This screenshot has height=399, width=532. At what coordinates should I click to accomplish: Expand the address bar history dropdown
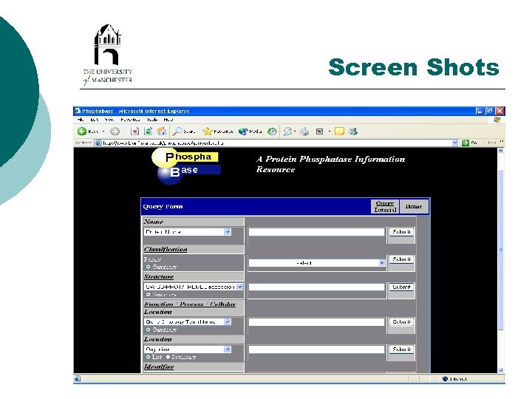[455, 143]
